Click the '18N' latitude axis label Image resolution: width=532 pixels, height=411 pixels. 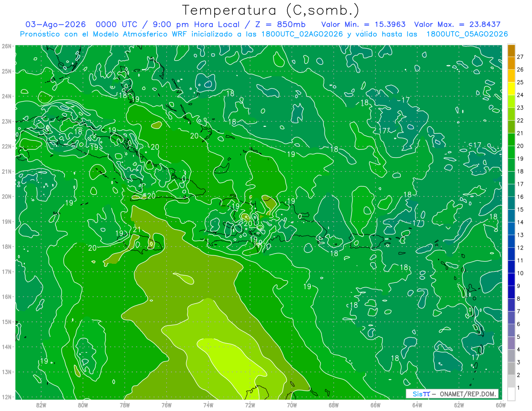[6, 247]
